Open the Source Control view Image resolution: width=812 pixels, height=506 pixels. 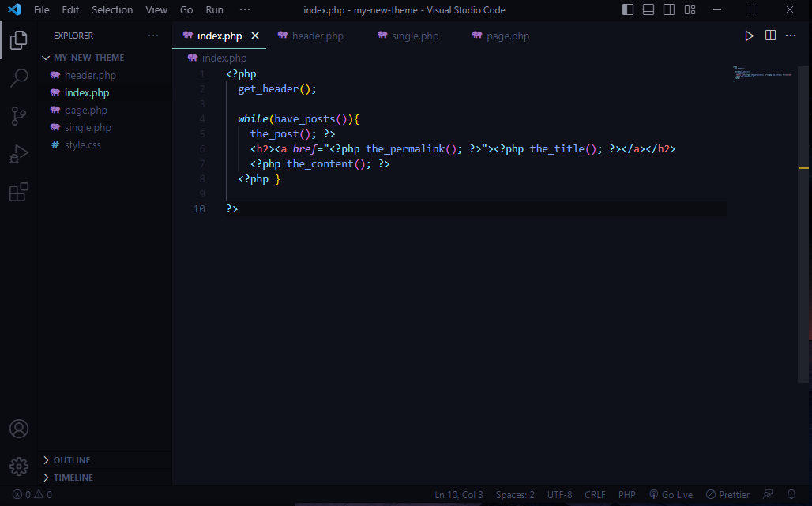19,116
